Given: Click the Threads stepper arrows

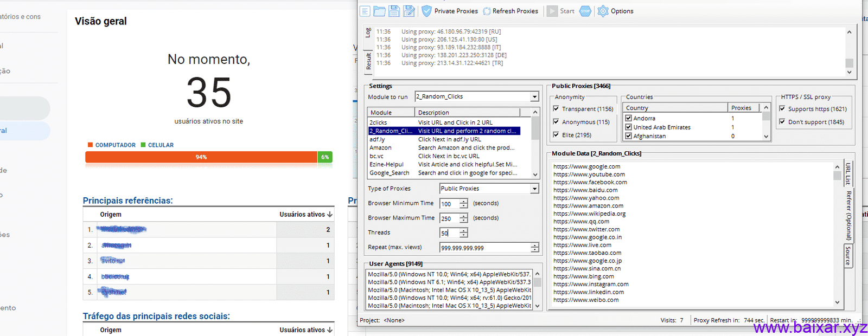Looking at the screenshot, I should click(x=463, y=233).
